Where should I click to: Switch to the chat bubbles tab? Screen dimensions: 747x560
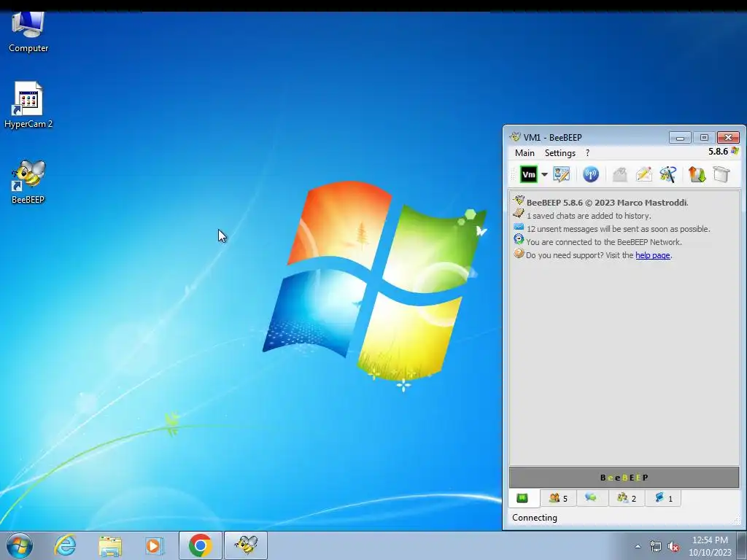(591, 497)
